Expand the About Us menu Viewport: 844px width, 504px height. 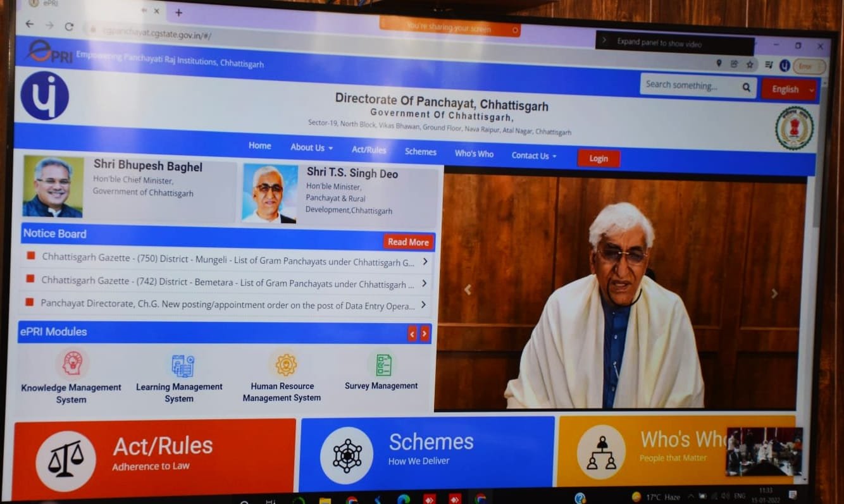click(x=311, y=147)
